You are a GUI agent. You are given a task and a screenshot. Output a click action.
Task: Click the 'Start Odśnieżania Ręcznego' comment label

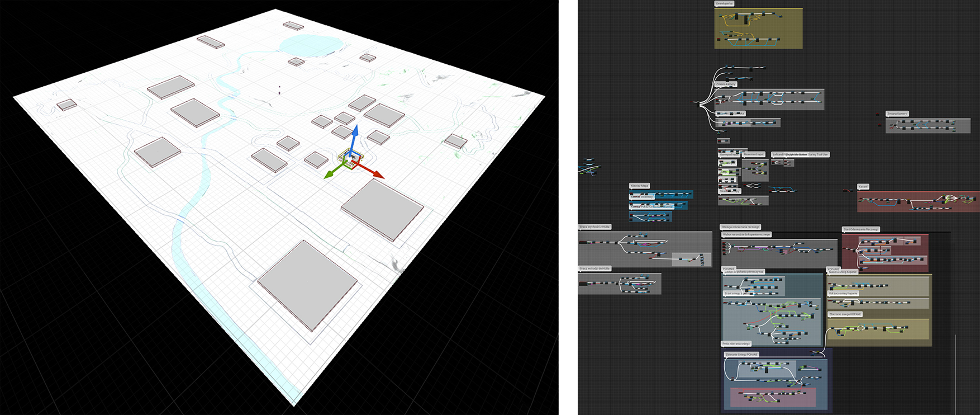click(861, 229)
